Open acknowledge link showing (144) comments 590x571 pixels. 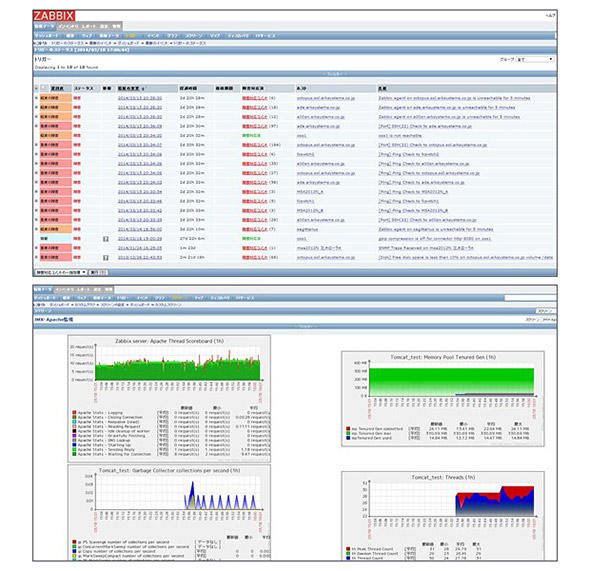[x=255, y=145]
